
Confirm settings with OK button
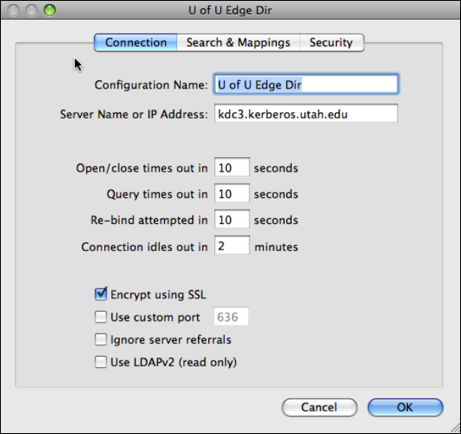pyautogui.click(x=405, y=407)
